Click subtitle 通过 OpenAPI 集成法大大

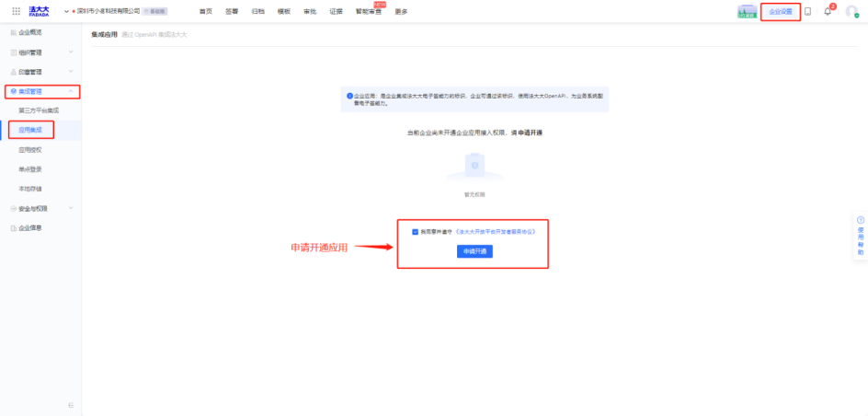[154, 35]
